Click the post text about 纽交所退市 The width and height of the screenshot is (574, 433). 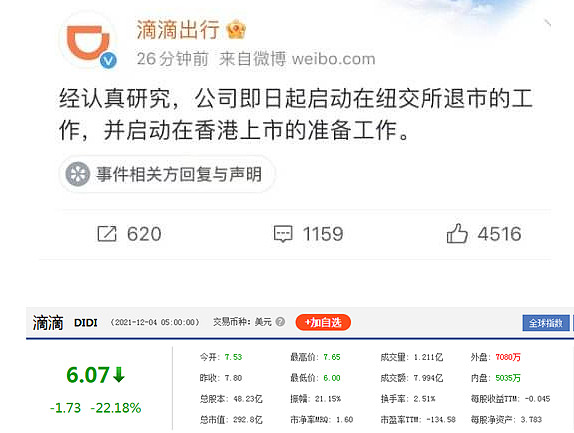pos(296,114)
